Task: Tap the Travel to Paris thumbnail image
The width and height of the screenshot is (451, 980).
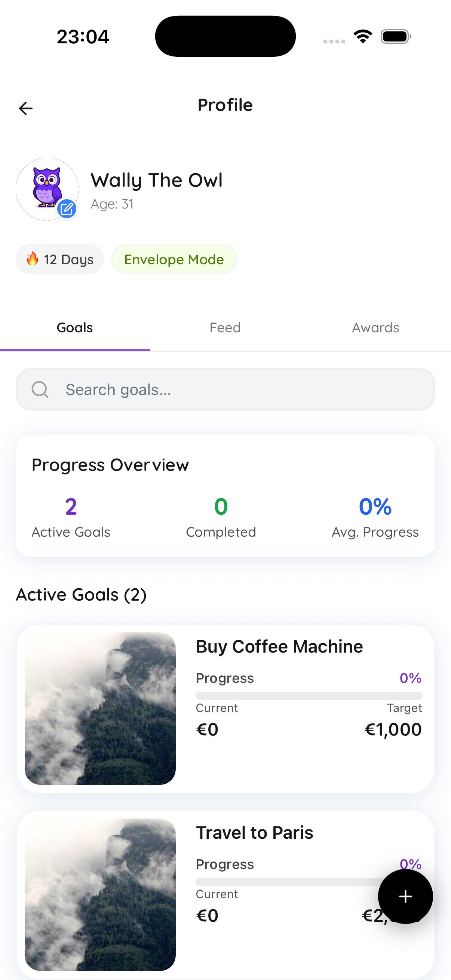Action: (x=100, y=894)
